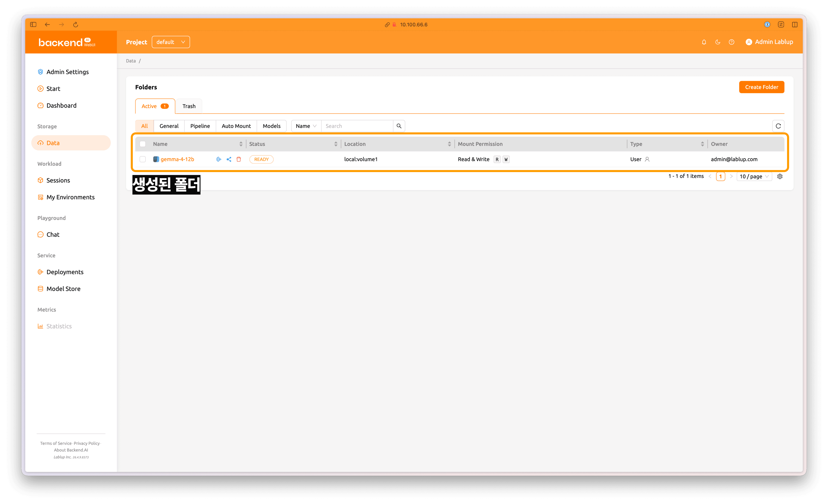This screenshot has height=504, width=828.
Task: Open the gemma-4-12b folder link
Action: click(177, 159)
